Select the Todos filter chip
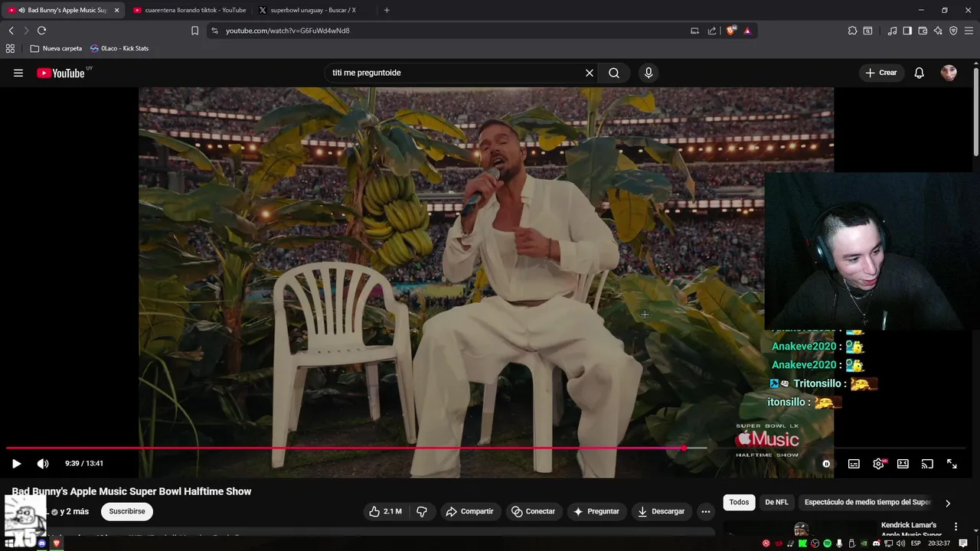This screenshot has width=980, height=551. pyautogui.click(x=739, y=502)
